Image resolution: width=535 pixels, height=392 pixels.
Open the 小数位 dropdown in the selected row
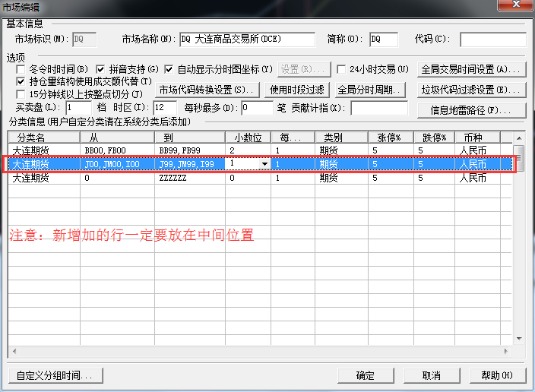264,164
